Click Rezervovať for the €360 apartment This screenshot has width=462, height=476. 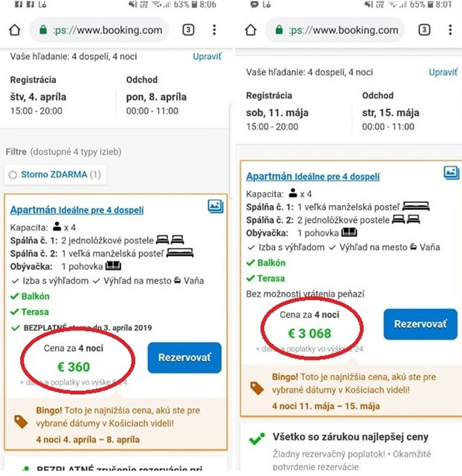(x=184, y=358)
